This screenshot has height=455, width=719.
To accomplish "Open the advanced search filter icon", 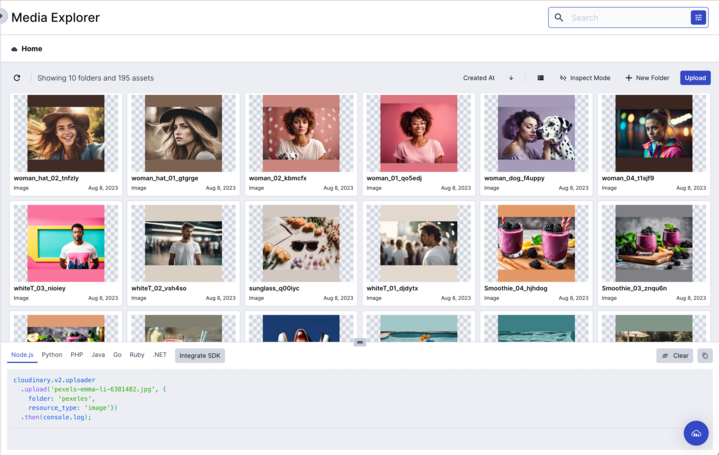I will (698, 18).
